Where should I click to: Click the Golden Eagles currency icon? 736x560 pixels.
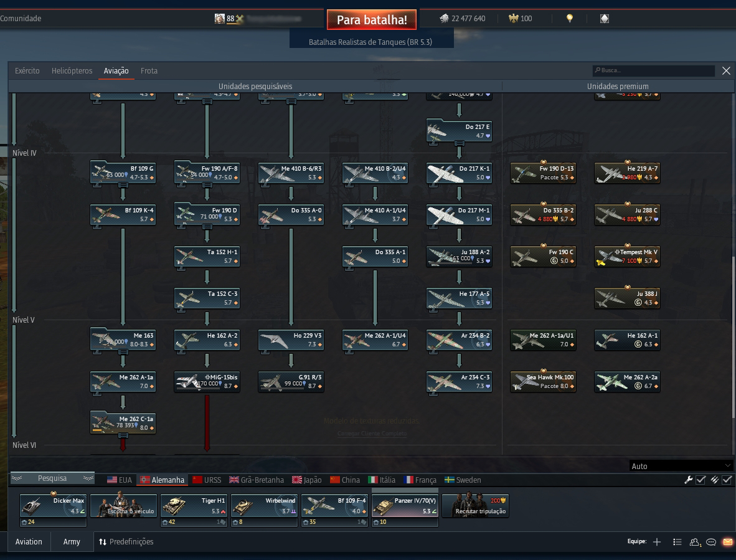[x=513, y=19]
